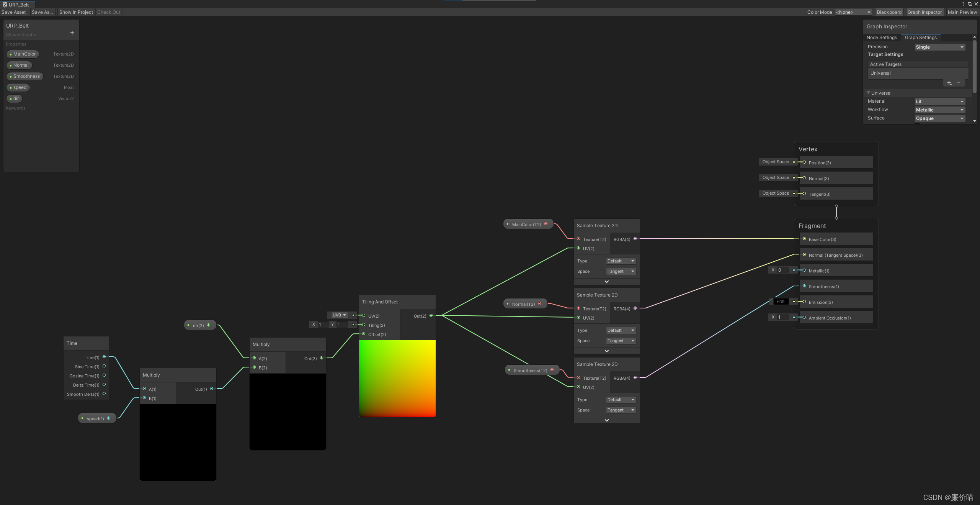Image resolution: width=980 pixels, height=505 pixels.
Task: Click the Base Color(3) input port
Action: (x=804, y=239)
